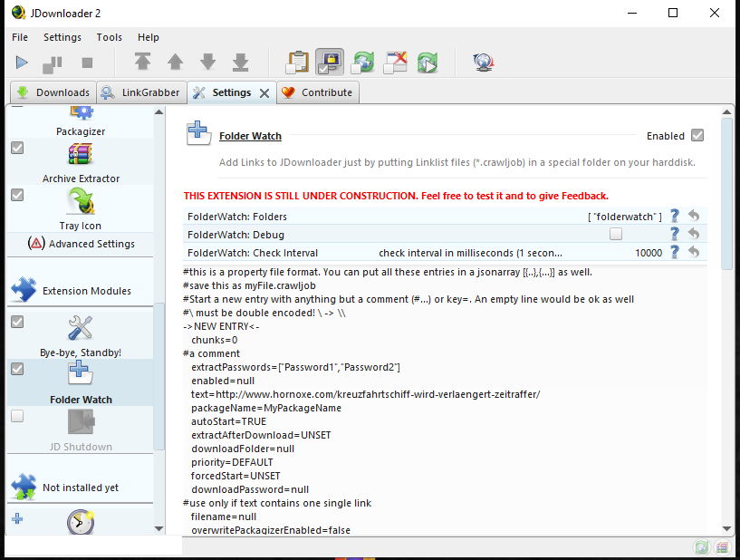This screenshot has width=740, height=560.
Task: Open Advanced Settings in sidebar
Action: pos(82,244)
